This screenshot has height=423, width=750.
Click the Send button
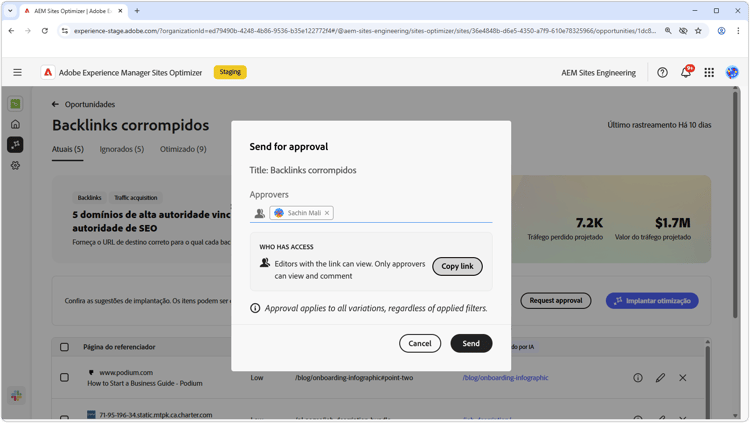pos(471,344)
